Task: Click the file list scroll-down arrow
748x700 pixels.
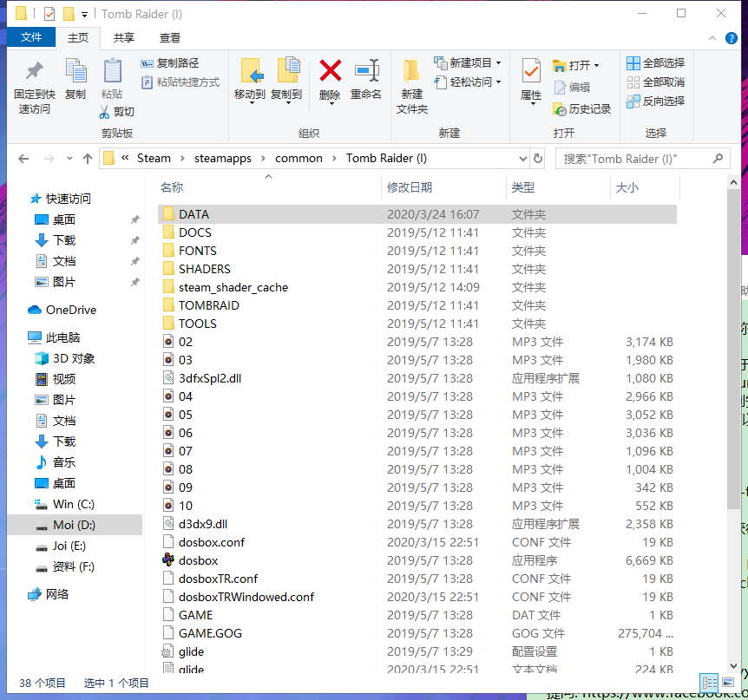Action: (733, 665)
